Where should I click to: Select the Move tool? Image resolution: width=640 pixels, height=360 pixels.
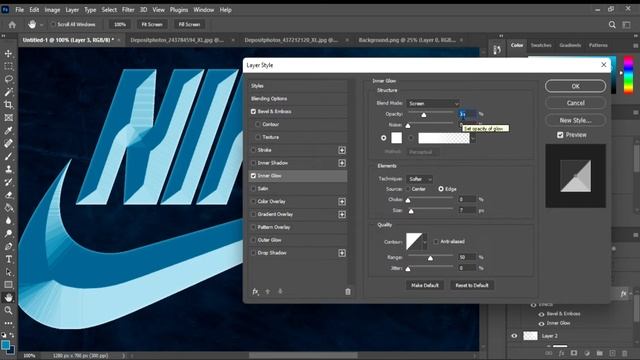[x=8, y=53]
